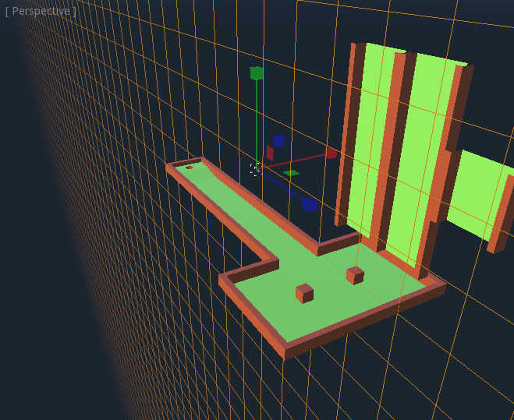
Task: Select the small green plane handle
Action: click(291, 172)
